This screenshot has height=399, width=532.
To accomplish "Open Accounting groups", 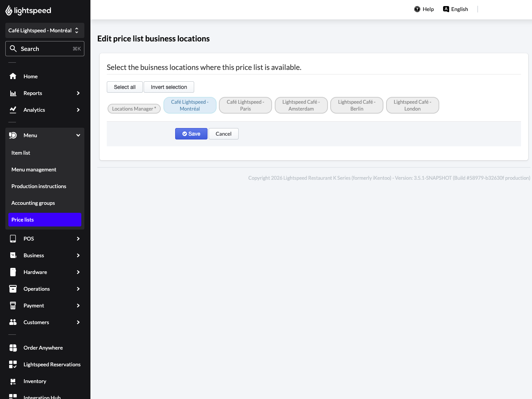I will (x=45, y=203).
